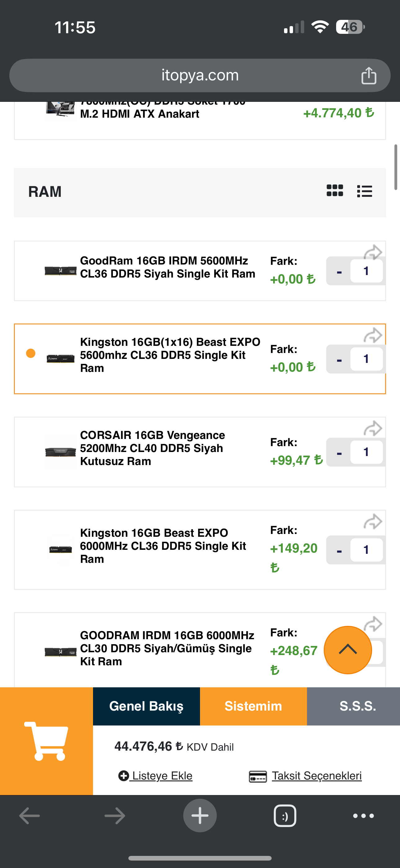Open the shopping cart
Image resolution: width=400 pixels, height=868 pixels.
47,741
